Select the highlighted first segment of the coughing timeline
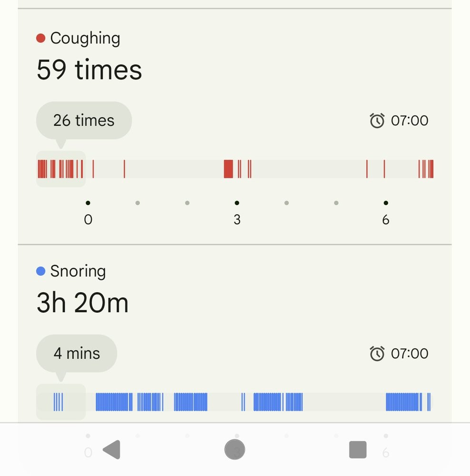The width and height of the screenshot is (470, 476). click(61, 169)
